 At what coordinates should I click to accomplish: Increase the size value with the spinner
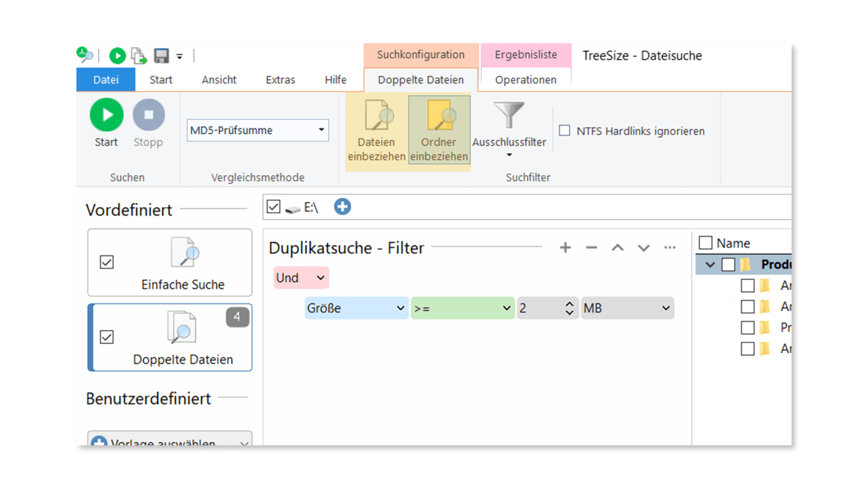[x=570, y=304]
